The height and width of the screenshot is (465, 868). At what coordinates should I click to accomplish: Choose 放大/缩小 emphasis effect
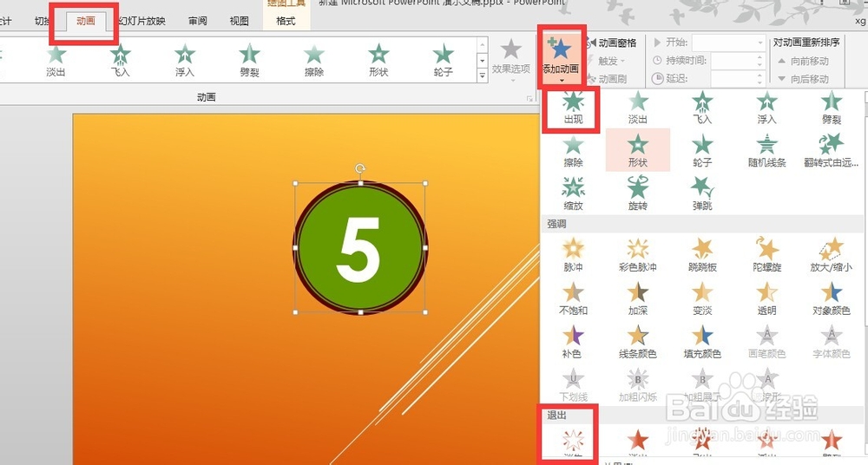tap(831, 255)
